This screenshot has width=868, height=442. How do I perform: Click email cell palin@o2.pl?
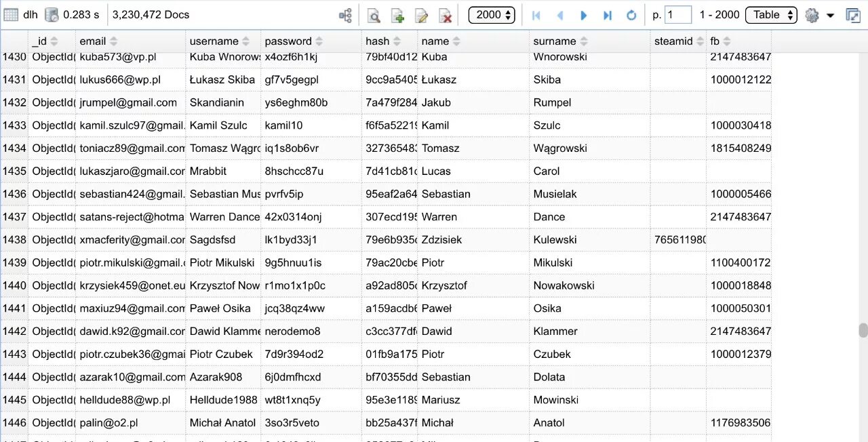(130, 423)
